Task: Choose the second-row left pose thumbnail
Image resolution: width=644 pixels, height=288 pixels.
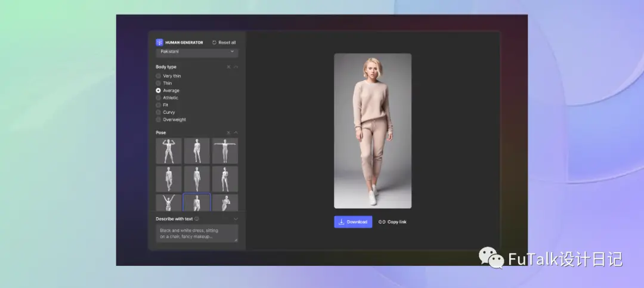Action: [169, 179]
